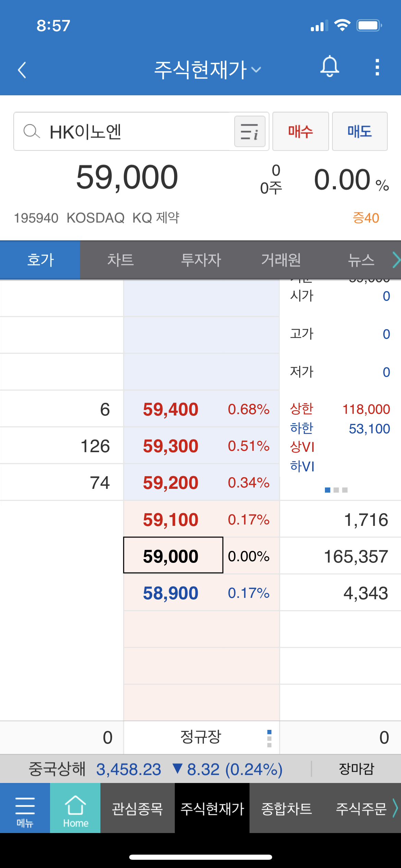Screen dimensions: 401x868
Task: Open the 메뉴 hamburger menu
Action: point(25,808)
